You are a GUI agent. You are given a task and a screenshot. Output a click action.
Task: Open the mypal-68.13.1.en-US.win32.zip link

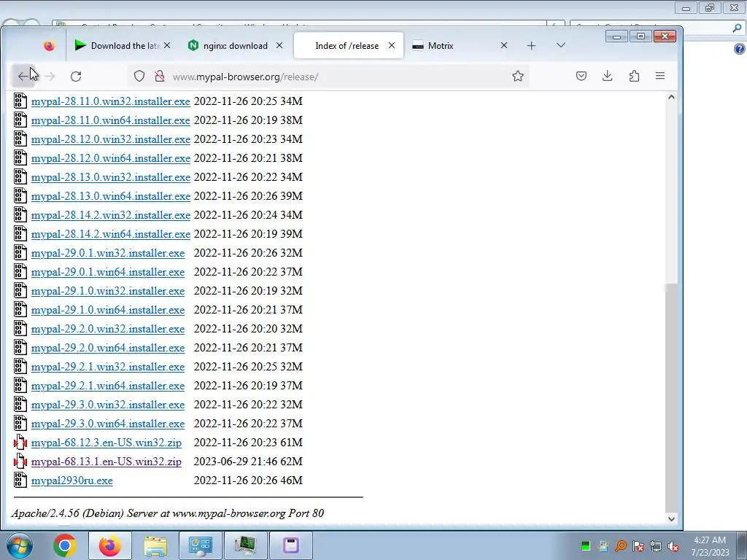107,462
